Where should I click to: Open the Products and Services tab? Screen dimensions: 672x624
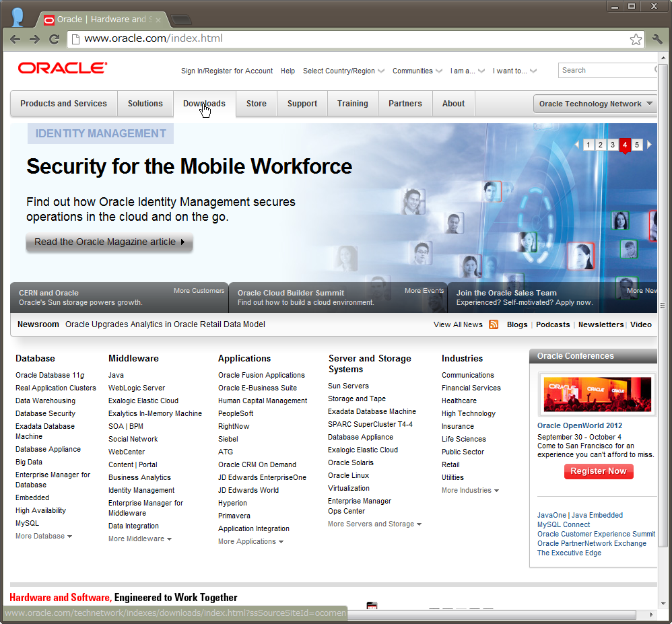(63, 104)
